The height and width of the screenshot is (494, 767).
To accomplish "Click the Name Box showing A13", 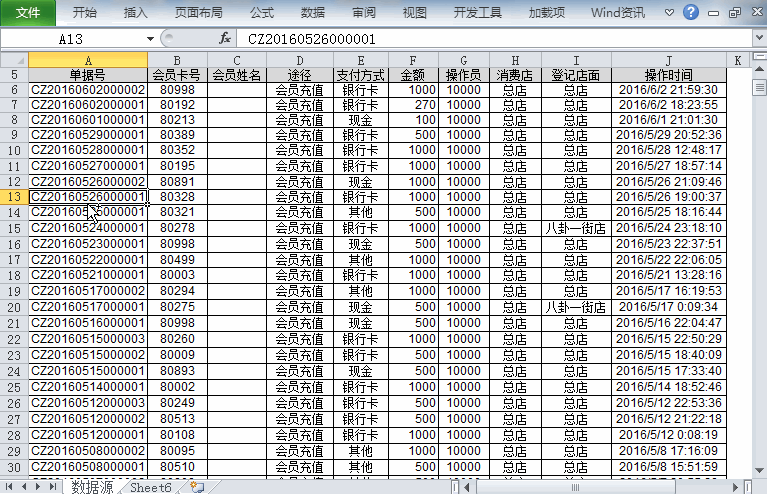I will pyautogui.click(x=71, y=39).
